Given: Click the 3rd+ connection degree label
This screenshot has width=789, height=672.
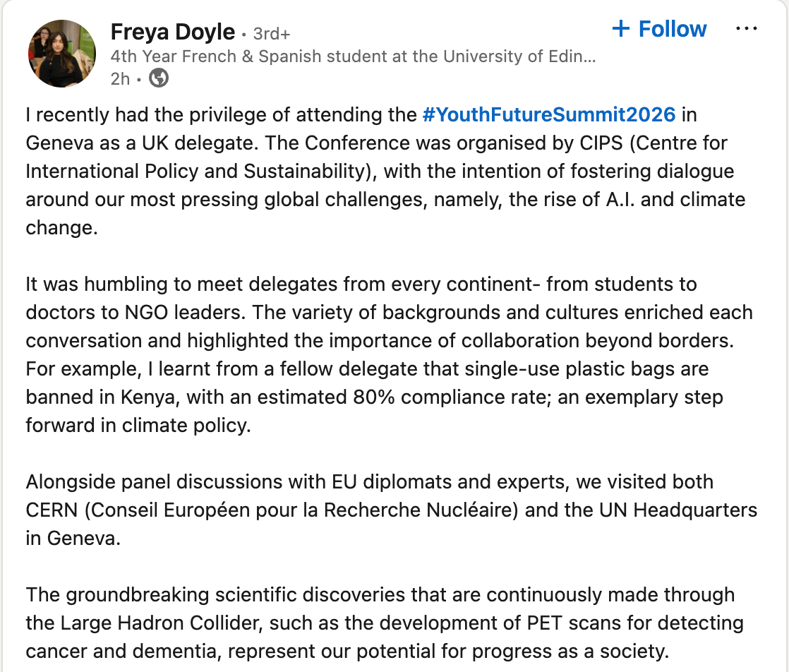Looking at the screenshot, I should [271, 33].
